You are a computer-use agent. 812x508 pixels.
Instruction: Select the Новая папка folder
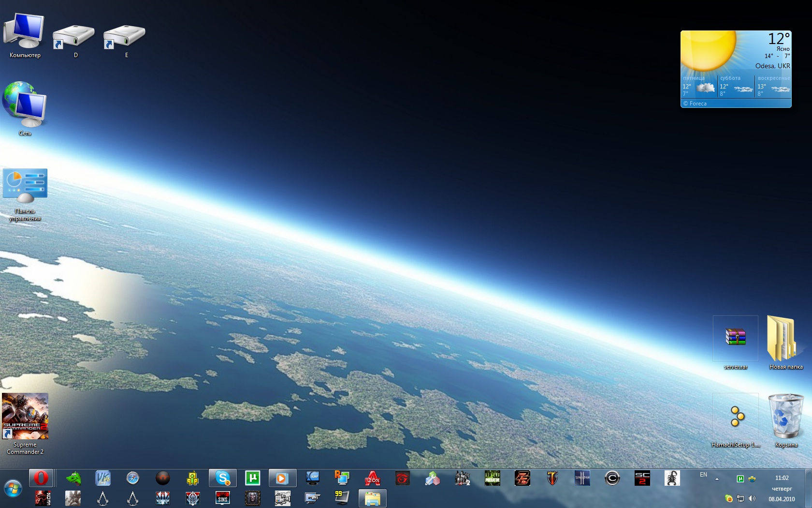pos(786,343)
